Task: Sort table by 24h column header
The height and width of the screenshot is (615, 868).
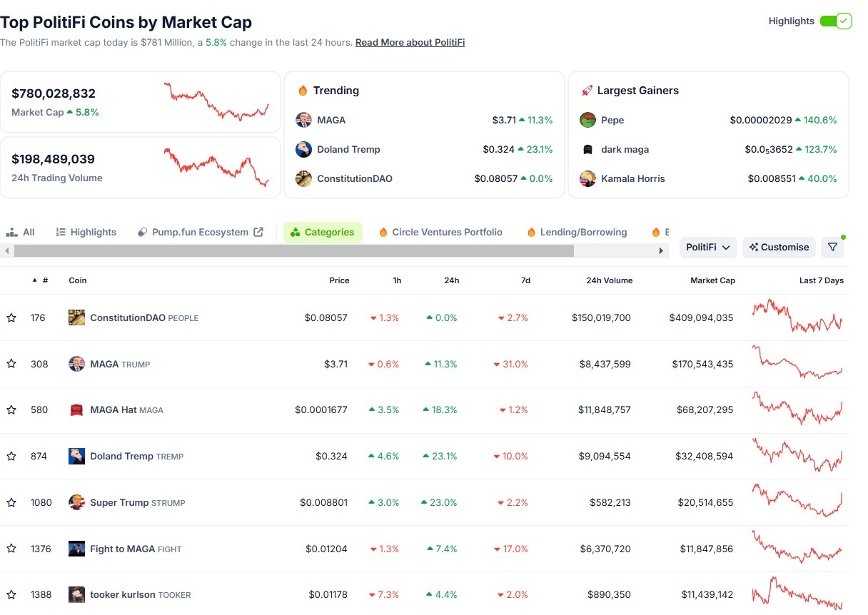Action: click(451, 280)
